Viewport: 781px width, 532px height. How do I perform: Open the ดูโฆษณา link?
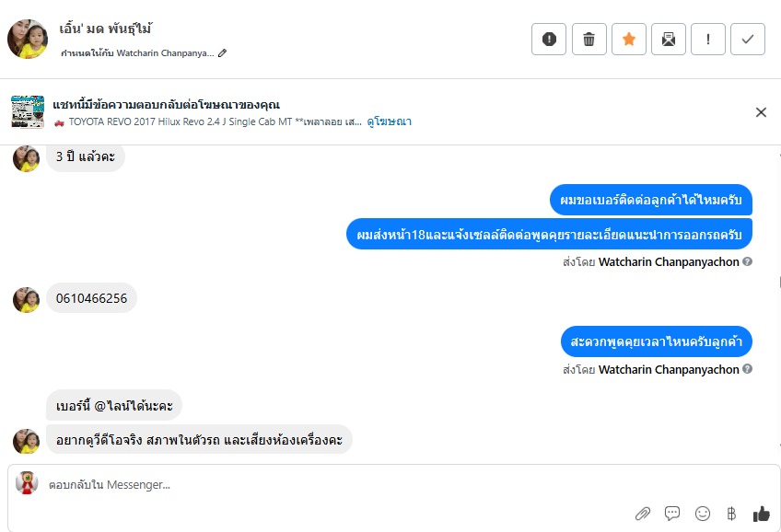click(389, 121)
